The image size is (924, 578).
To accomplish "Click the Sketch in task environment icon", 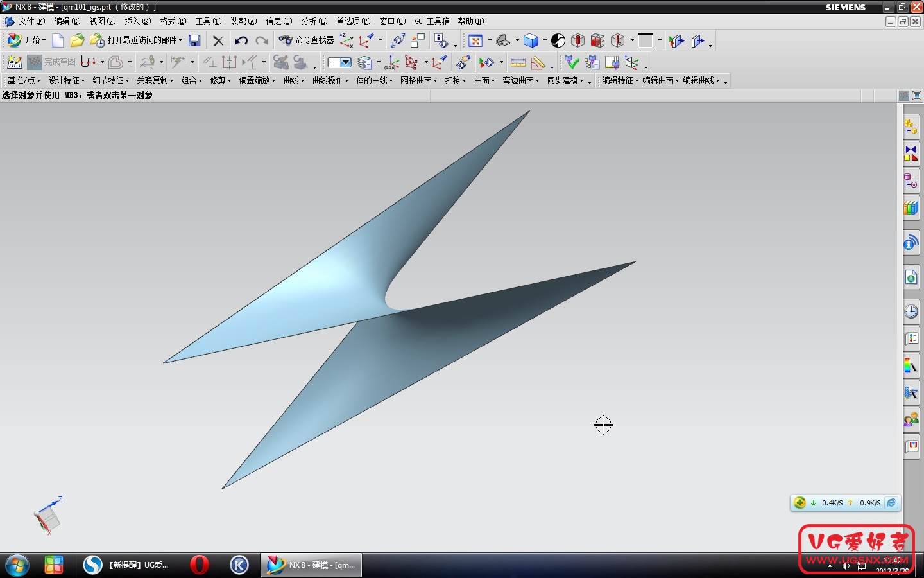I will (x=14, y=62).
